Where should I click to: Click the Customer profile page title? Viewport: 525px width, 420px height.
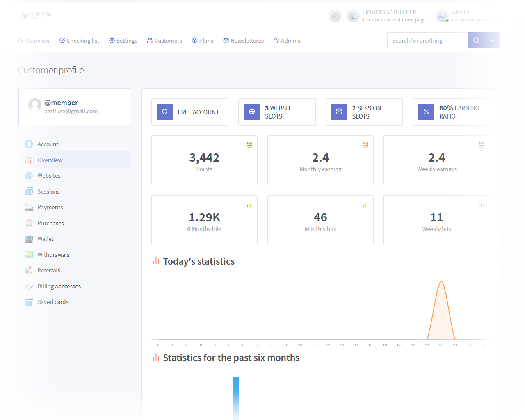tap(51, 70)
